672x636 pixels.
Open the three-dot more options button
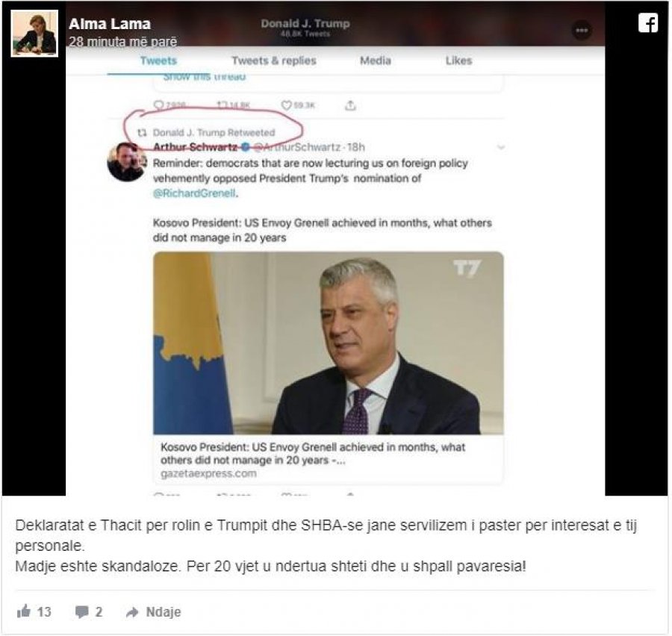[582, 31]
